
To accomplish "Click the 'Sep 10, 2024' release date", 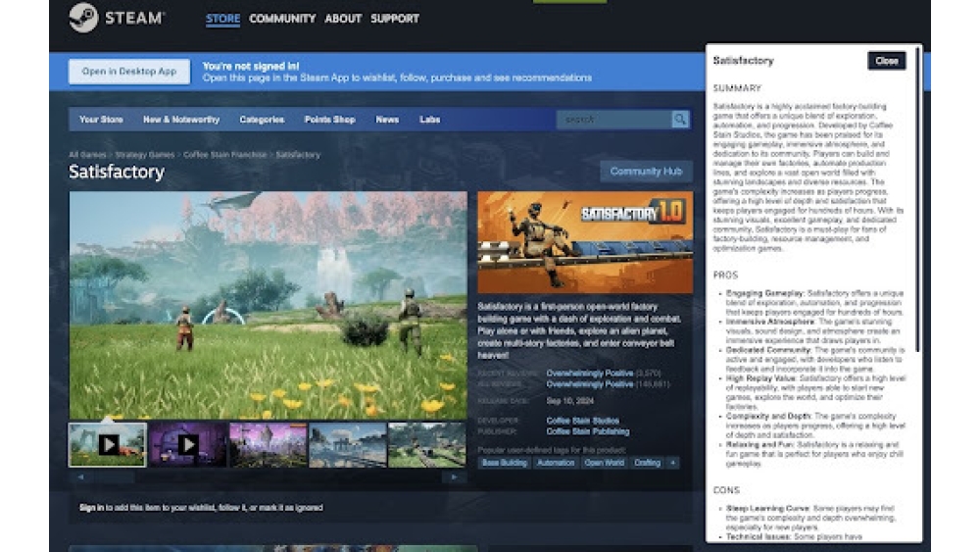I will 569,401.
